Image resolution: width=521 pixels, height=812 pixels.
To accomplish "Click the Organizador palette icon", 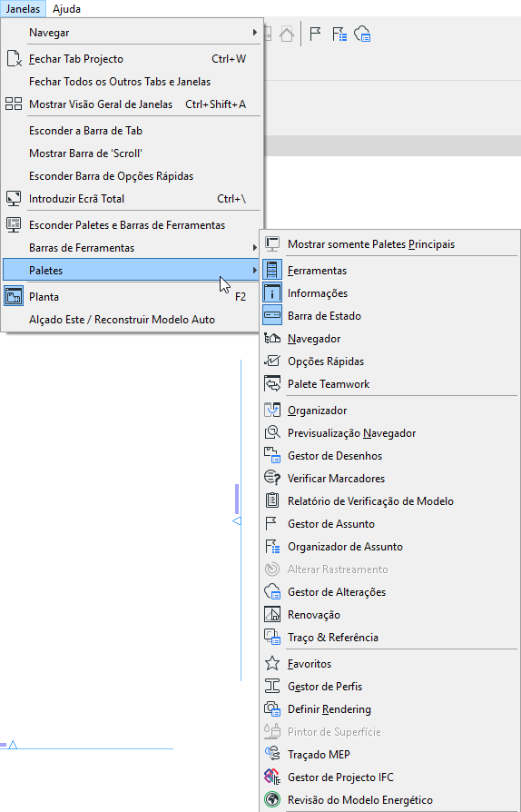I will 272,411.
